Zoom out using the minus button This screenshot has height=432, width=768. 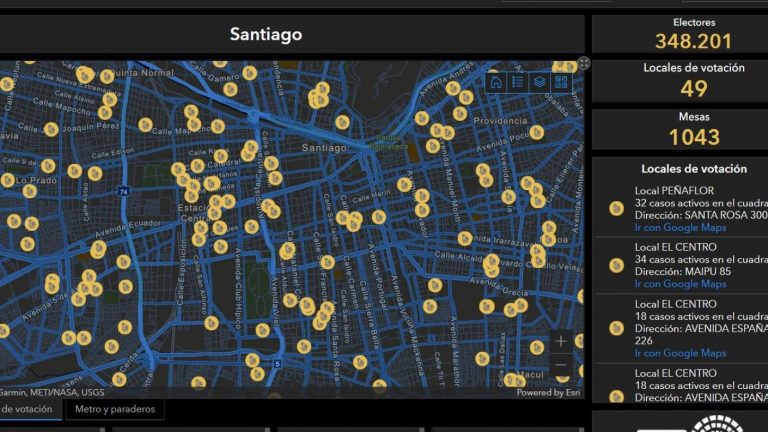click(x=561, y=366)
